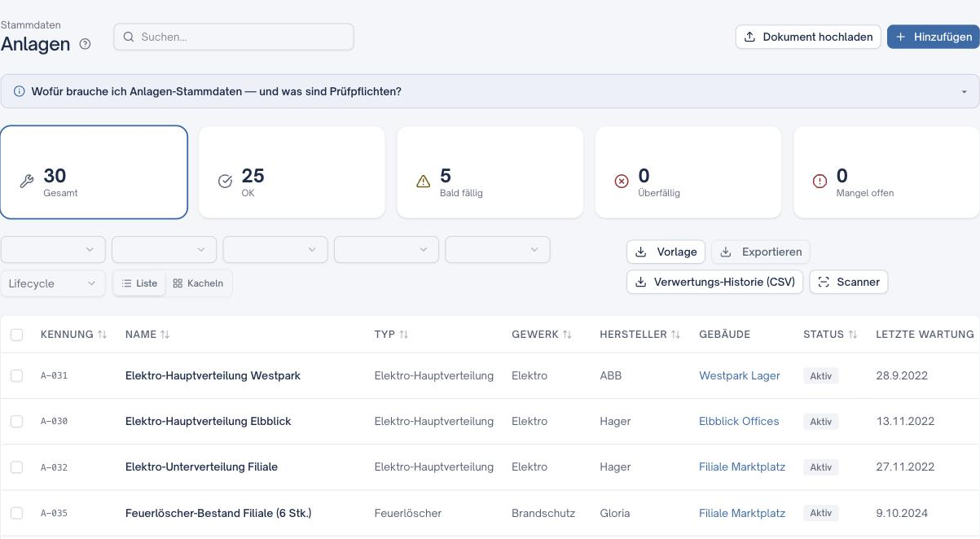Click the checkmark icon on OK card
The height and width of the screenshot is (539, 980).
click(x=225, y=182)
